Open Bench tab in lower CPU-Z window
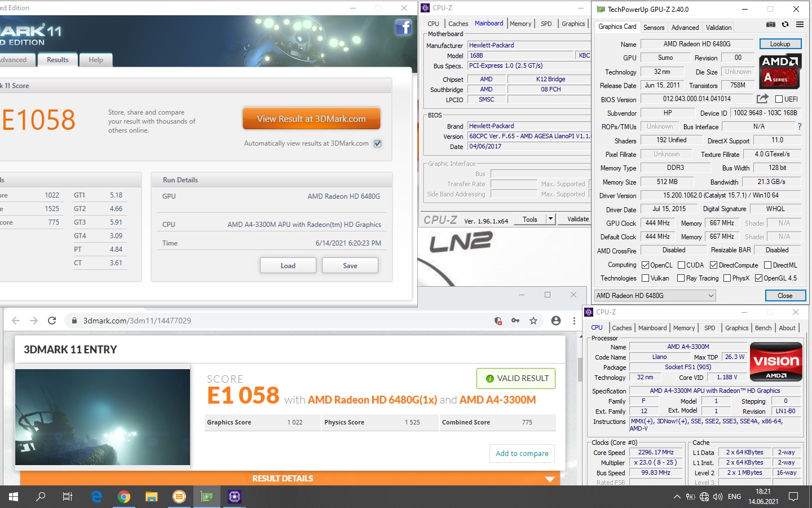Image resolution: width=812 pixels, height=508 pixels. (763, 328)
